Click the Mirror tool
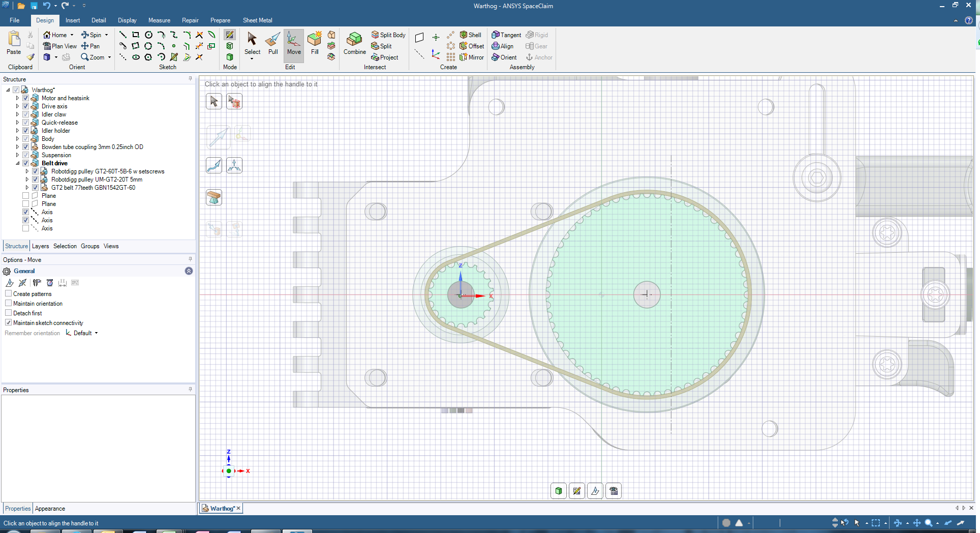 472,57
